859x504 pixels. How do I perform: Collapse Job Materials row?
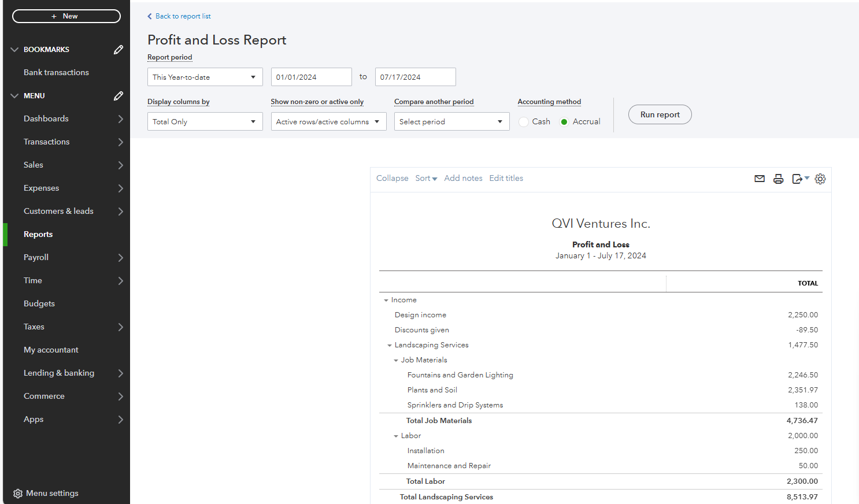point(396,361)
